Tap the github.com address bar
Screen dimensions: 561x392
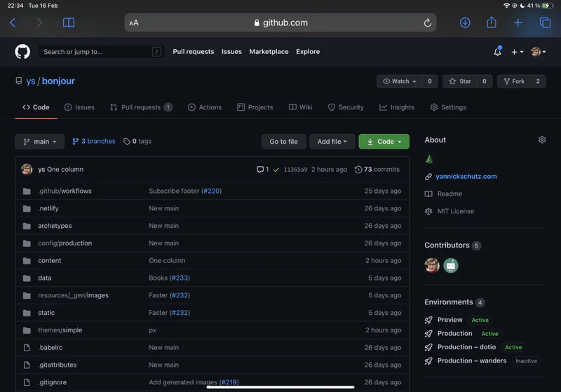point(280,22)
